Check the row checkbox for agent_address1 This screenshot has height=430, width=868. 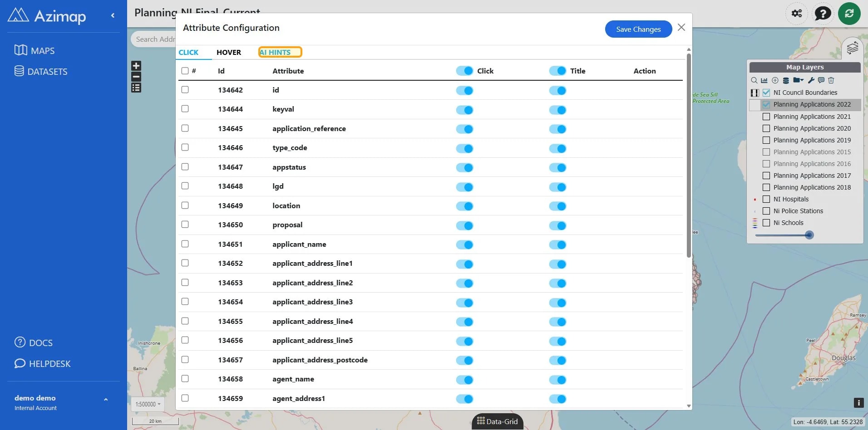[x=185, y=398]
